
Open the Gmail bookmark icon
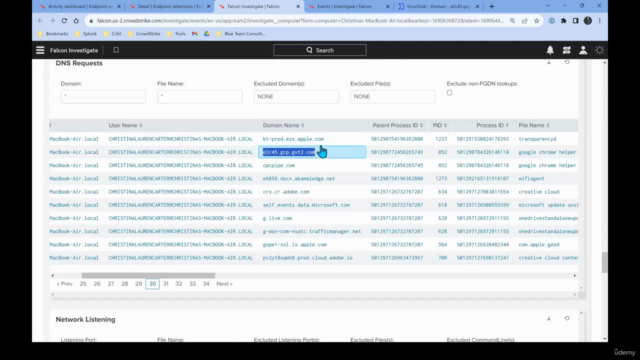click(x=195, y=34)
